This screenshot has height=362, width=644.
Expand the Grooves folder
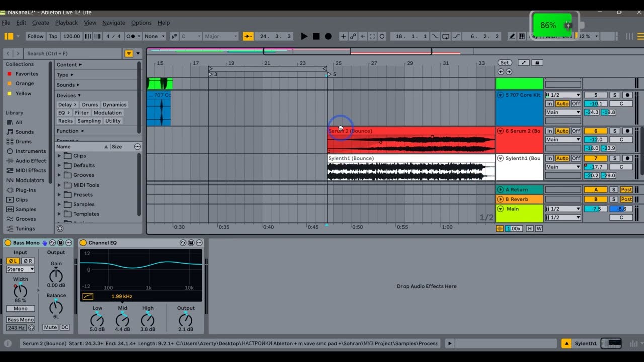[x=59, y=175]
